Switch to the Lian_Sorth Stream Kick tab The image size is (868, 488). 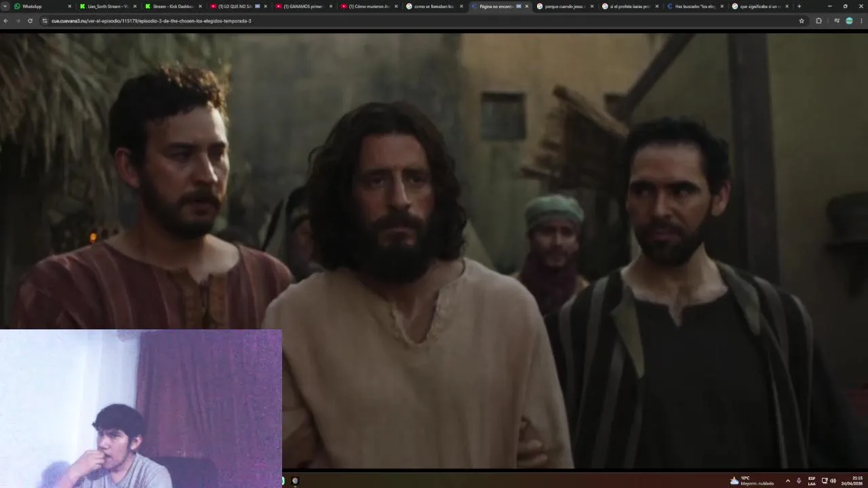(106, 6)
